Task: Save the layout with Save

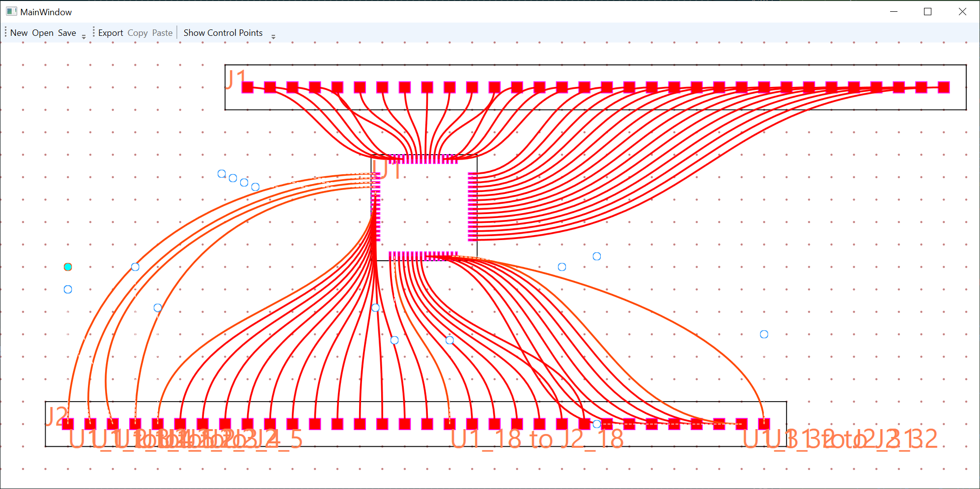Action: [x=67, y=33]
